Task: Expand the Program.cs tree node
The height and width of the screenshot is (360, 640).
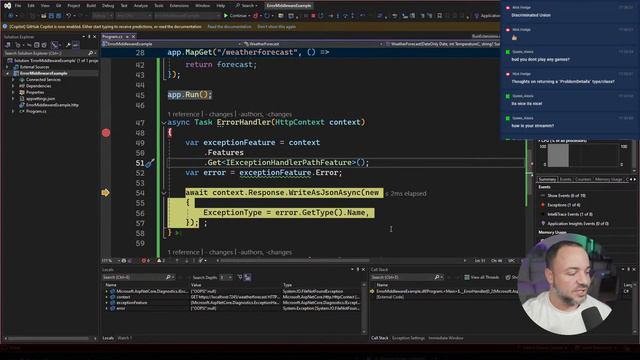Action: click(13, 111)
